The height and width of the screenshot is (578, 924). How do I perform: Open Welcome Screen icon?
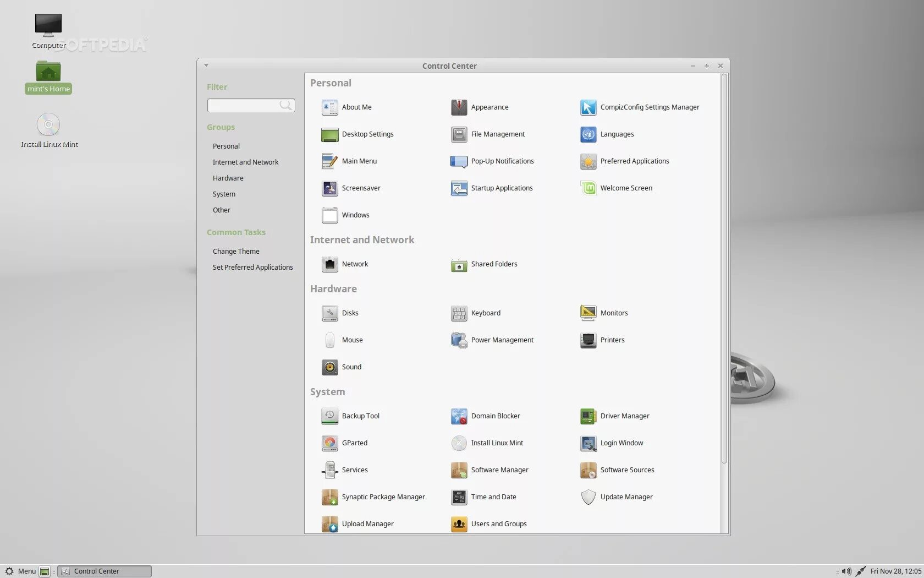click(588, 188)
